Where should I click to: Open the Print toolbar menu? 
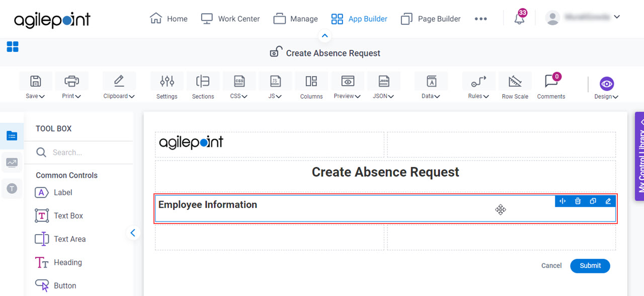click(x=71, y=86)
